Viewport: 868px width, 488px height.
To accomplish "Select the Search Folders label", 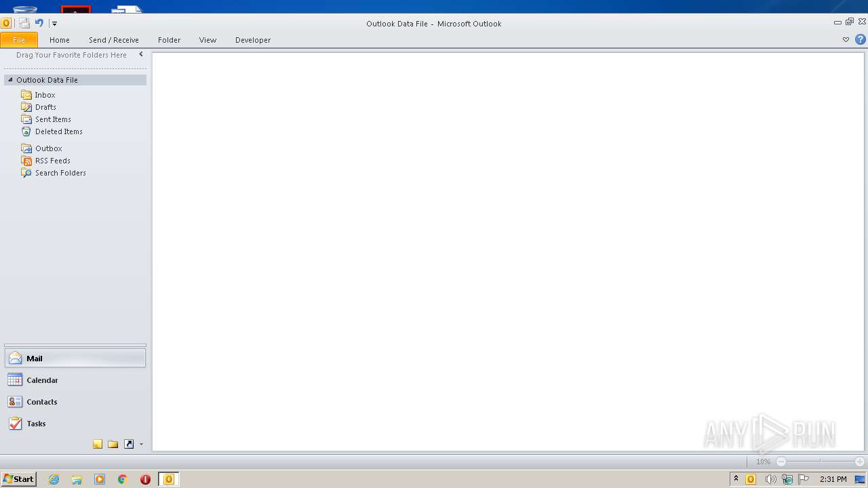I will click(60, 174).
